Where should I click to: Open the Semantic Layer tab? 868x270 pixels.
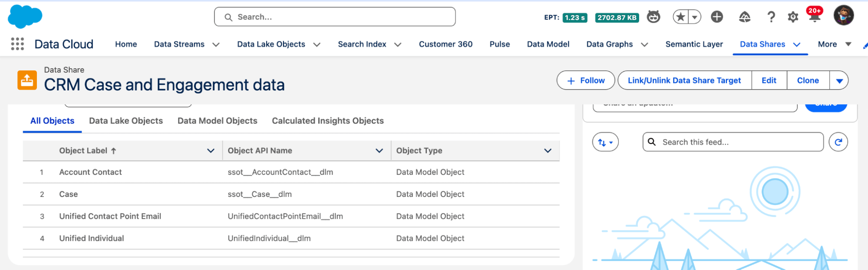tap(694, 44)
